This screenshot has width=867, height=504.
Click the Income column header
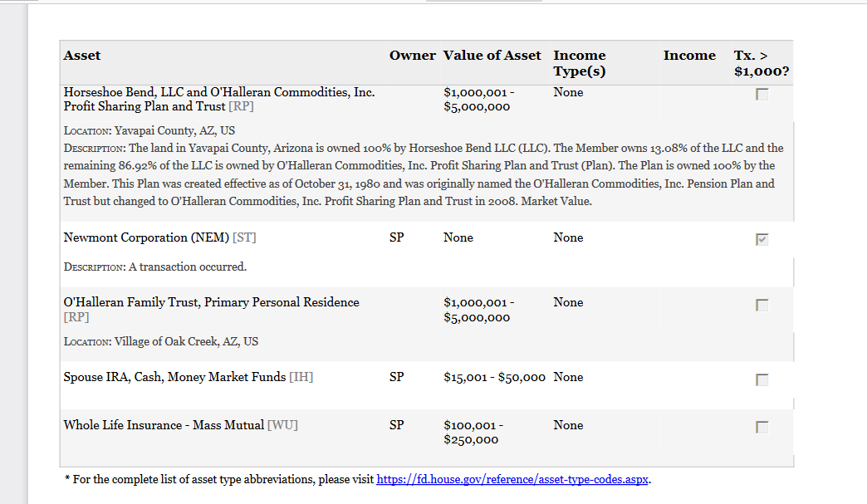(x=689, y=56)
